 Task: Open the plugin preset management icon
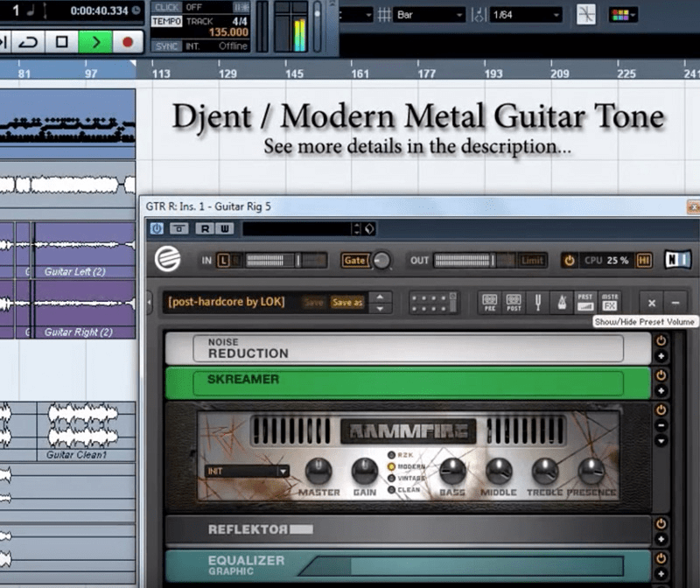click(x=369, y=229)
